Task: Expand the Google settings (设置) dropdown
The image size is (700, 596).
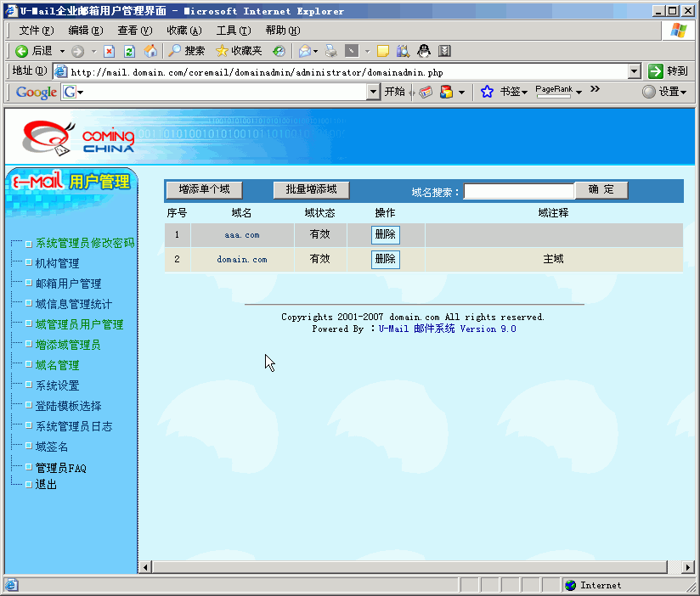Action: pyautogui.click(x=665, y=92)
